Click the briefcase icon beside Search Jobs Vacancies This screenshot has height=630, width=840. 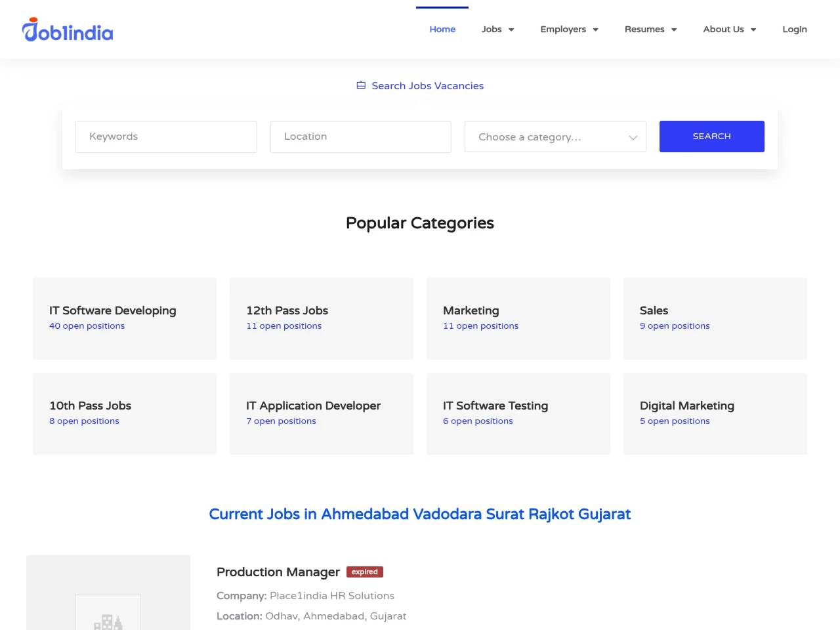(361, 85)
